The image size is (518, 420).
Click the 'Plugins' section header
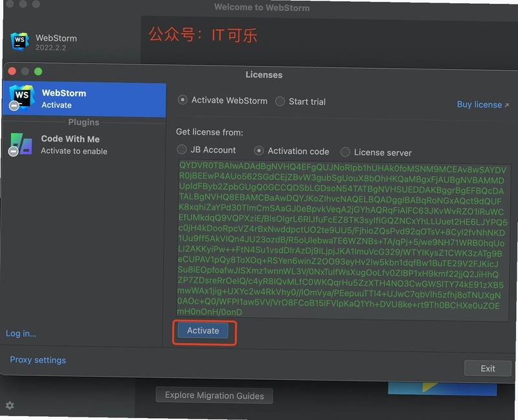tap(84, 122)
